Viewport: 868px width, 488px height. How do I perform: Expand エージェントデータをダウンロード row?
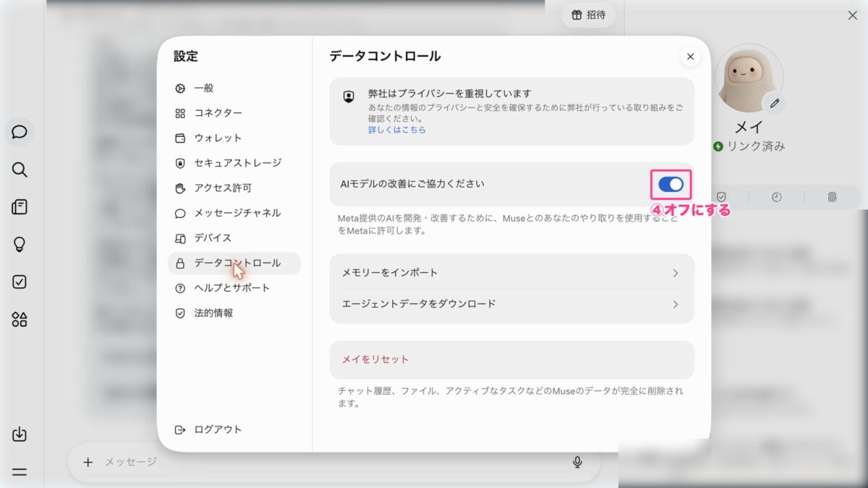click(x=511, y=304)
